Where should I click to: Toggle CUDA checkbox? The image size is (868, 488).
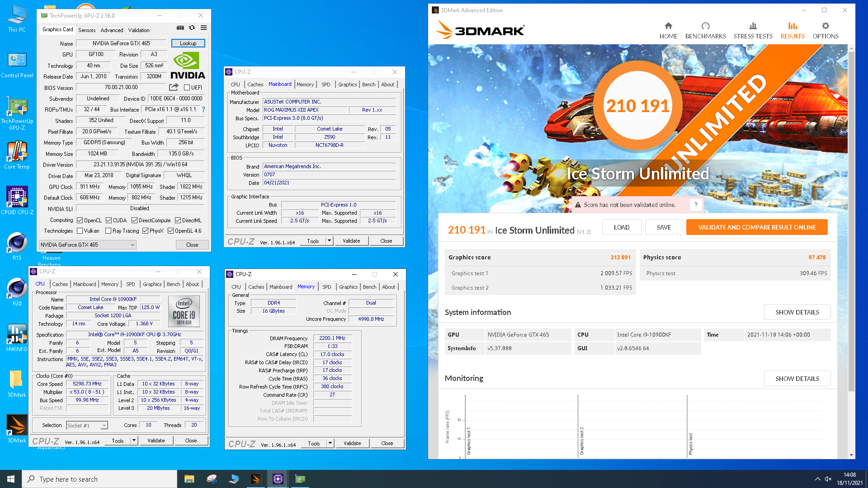(x=108, y=221)
